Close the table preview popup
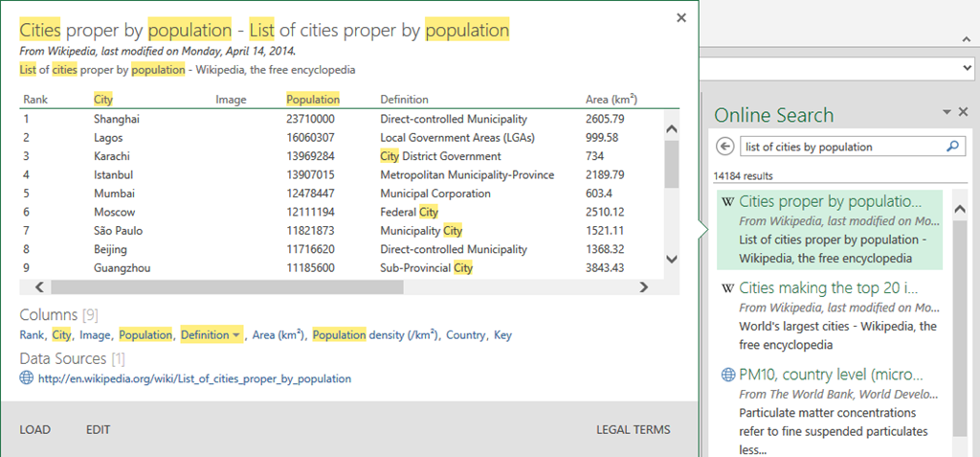980x457 pixels. pos(680,17)
